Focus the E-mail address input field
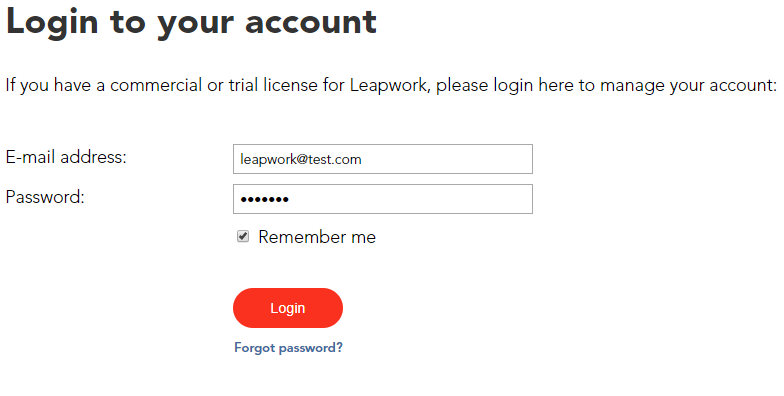Screen dimensions: 784x396 [x=383, y=159]
